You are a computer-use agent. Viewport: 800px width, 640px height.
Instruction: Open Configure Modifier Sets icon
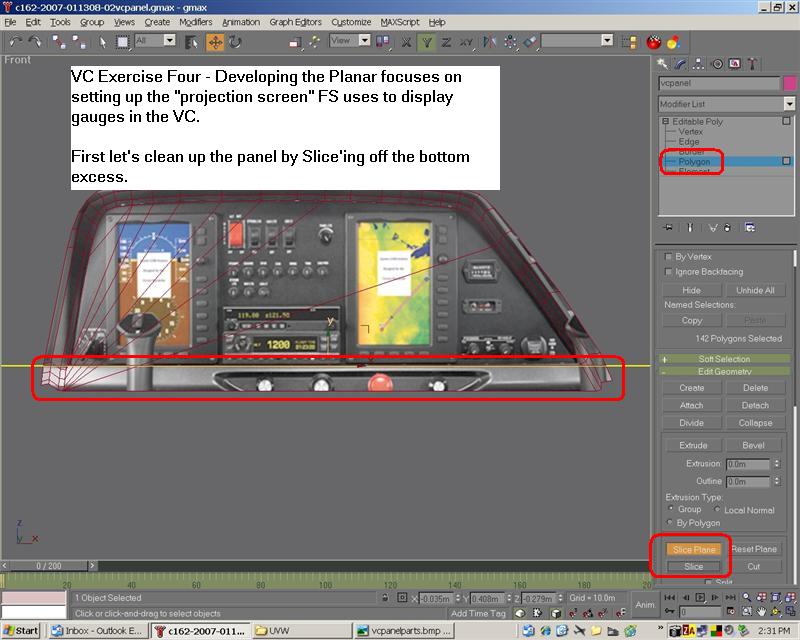coord(749,228)
